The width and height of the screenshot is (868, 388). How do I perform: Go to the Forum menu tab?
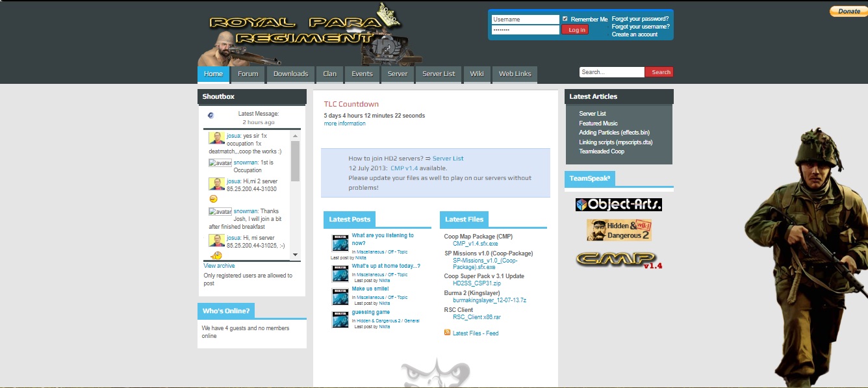pos(248,74)
